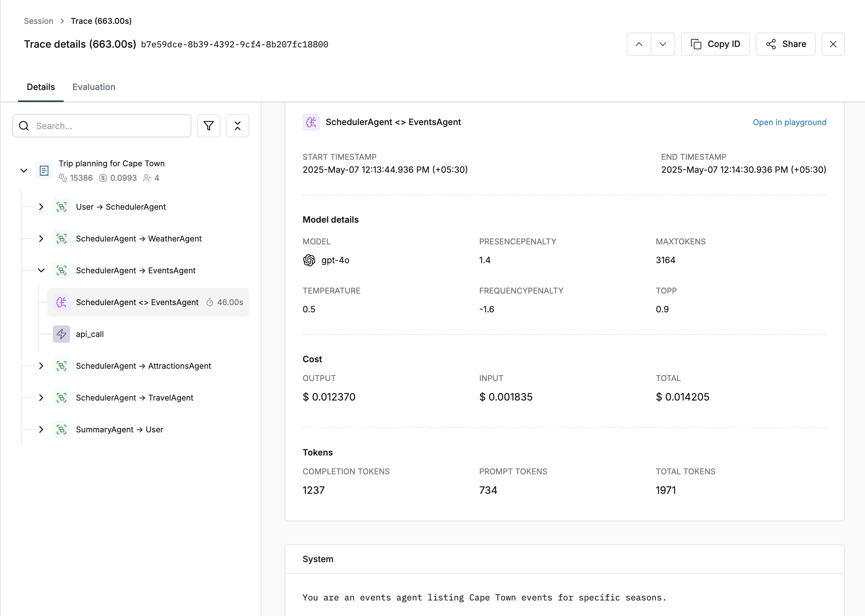
Task: Switch to the Evaluation tab
Action: pos(93,87)
